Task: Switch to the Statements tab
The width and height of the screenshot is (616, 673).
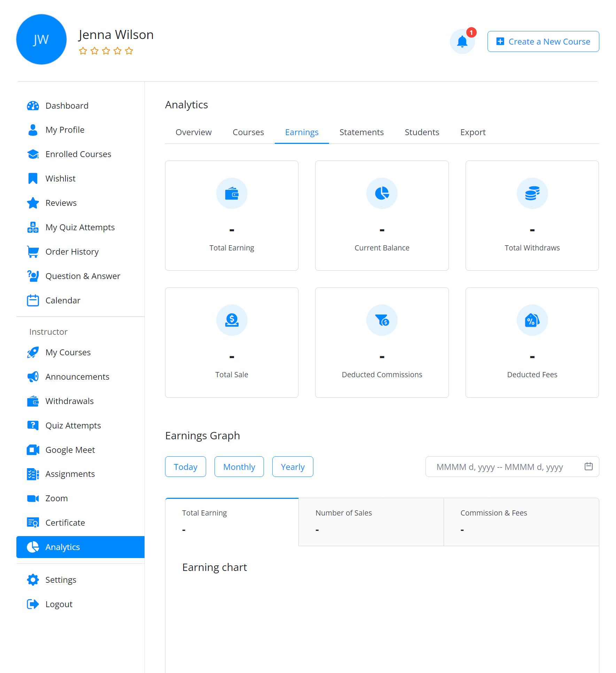Action: (x=361, y=132)
